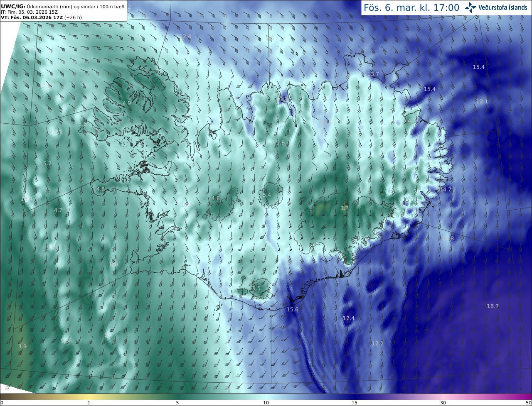Image resolution: width=532 pixels, height=406 pixels.
Task: Click the 13.7 value on the north coast
Action: (x=373, y=74)
